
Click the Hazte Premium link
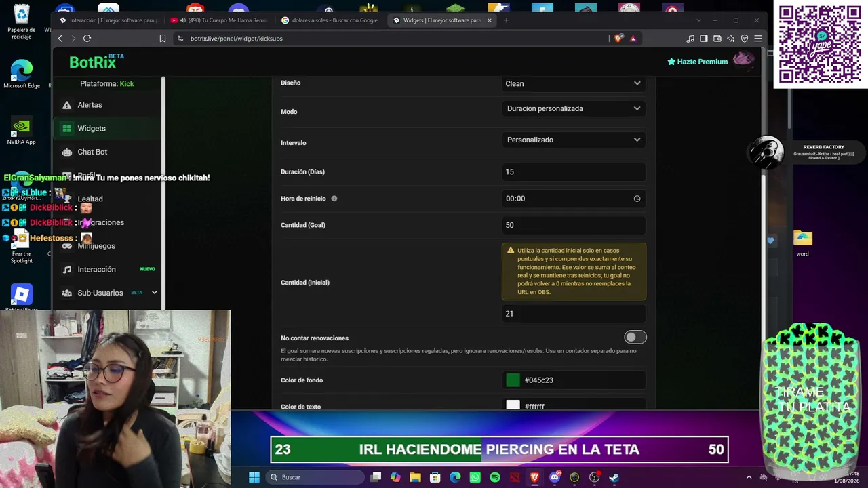point(698,62)
